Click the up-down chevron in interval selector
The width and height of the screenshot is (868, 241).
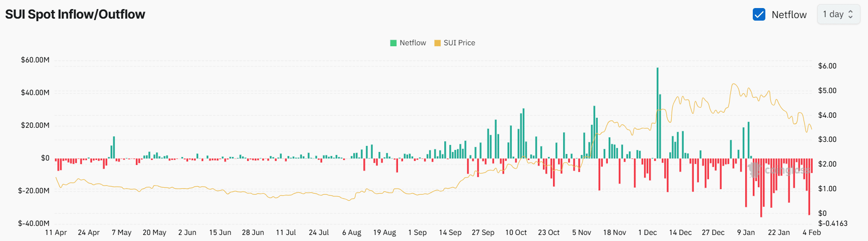coord(850,15)
